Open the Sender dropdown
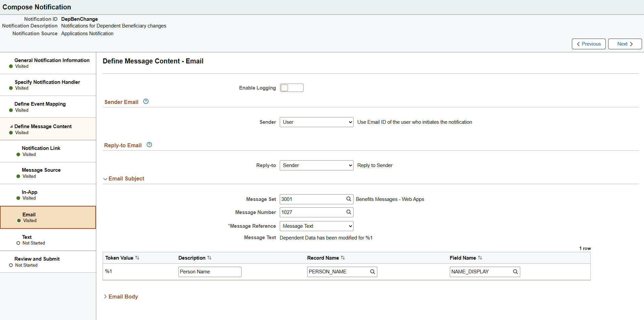Image resolution: width=644 pixels, height=320 pixels. pos(316,122)
